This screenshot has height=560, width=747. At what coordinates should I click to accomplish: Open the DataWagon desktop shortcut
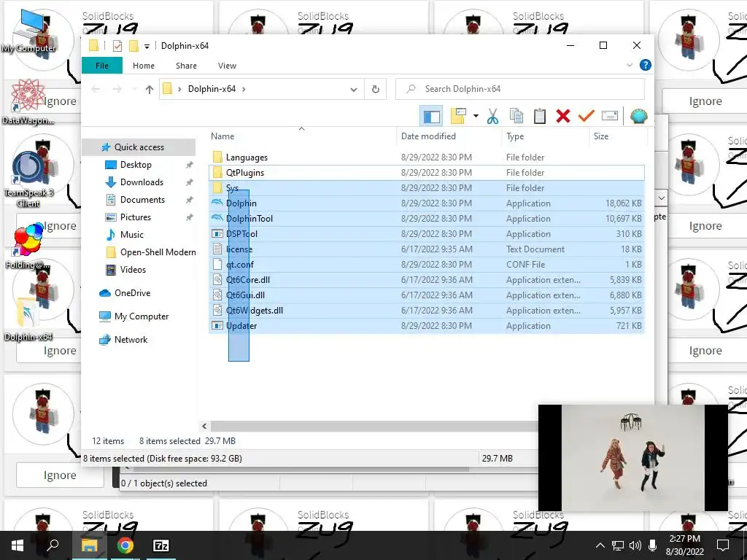[28, 102]
